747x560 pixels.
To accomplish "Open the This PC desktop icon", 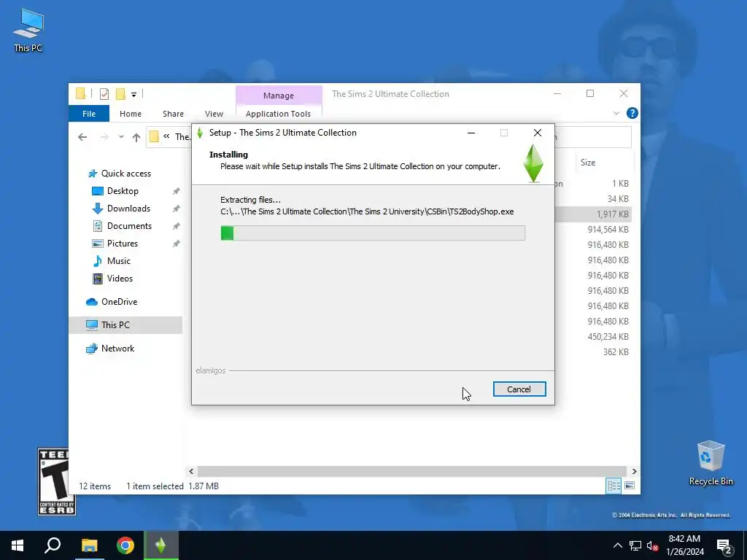I will pyautogui.click(x=28, y=31).
